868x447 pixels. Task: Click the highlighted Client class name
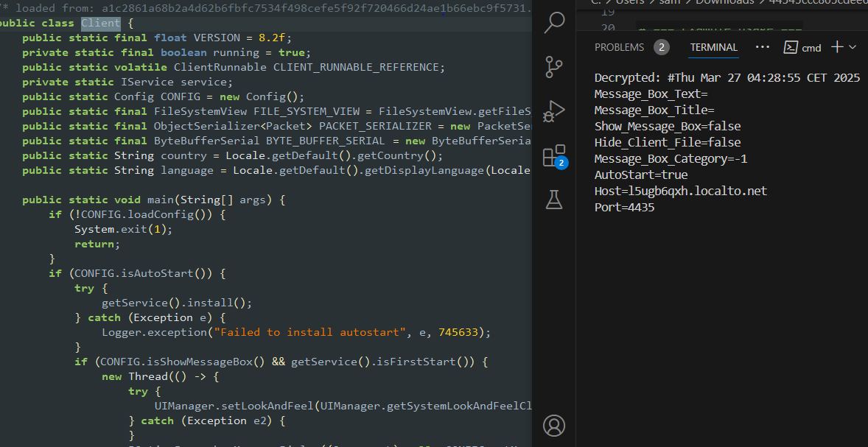pyautogui.click(x=100, y=24)
